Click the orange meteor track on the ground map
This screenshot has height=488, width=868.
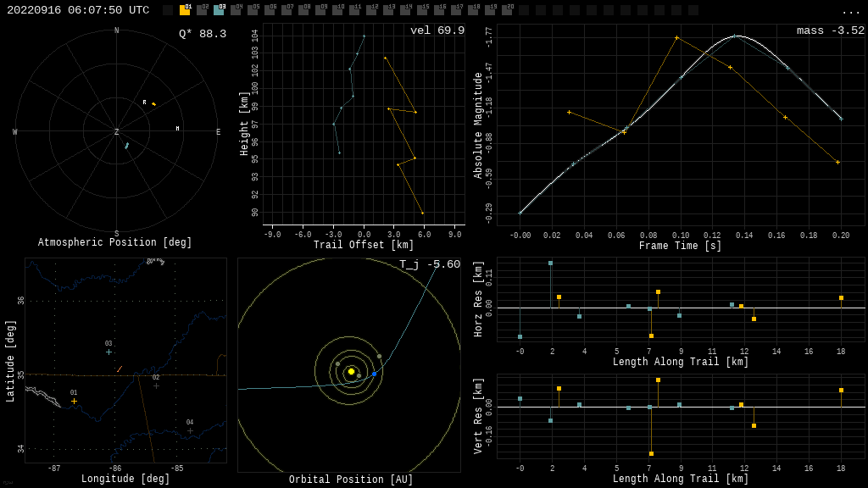pos(120,369)
